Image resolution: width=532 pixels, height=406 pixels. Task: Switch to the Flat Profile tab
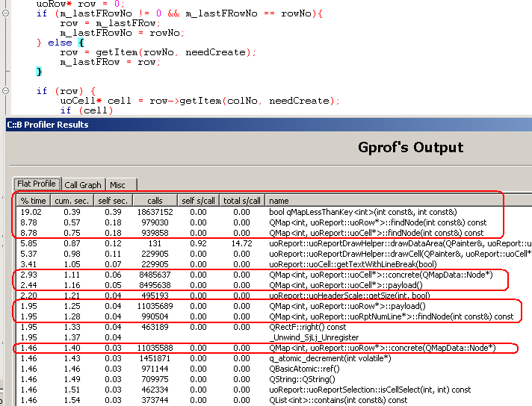pos(36,184)
